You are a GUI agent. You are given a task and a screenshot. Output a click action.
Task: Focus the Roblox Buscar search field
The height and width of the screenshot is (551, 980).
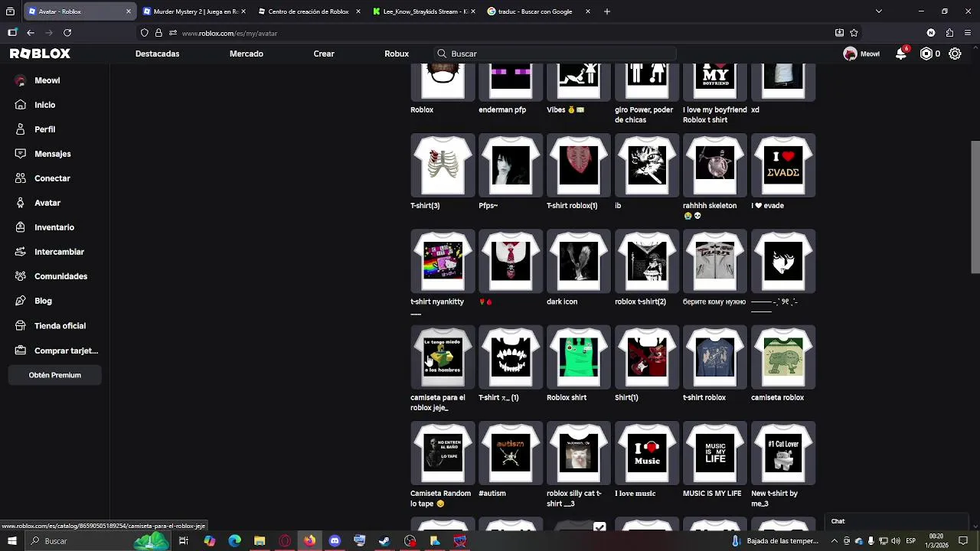tap(554, 54)
